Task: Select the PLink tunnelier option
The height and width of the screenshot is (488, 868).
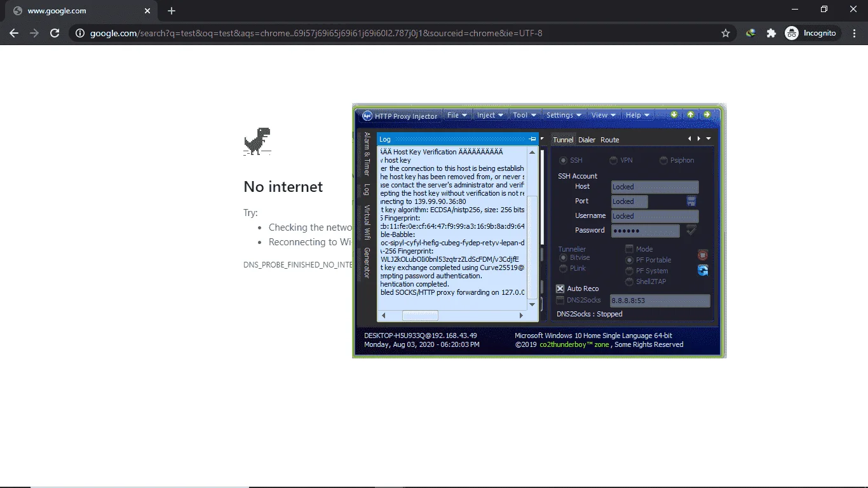Action: pos(563,269)
